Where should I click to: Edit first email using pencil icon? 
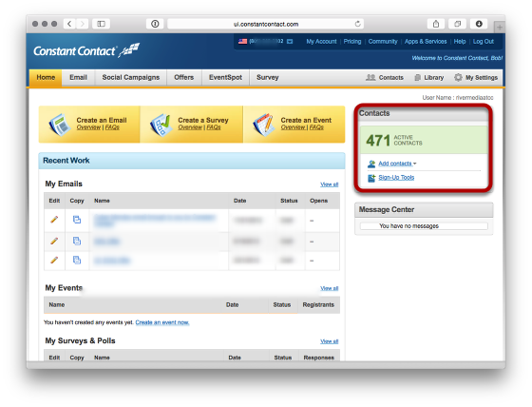(x=54, y=220)
